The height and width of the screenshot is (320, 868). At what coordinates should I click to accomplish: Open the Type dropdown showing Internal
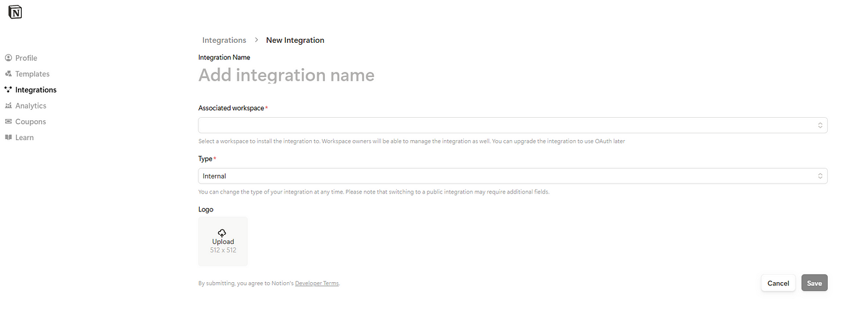click(x=513, y=176)
